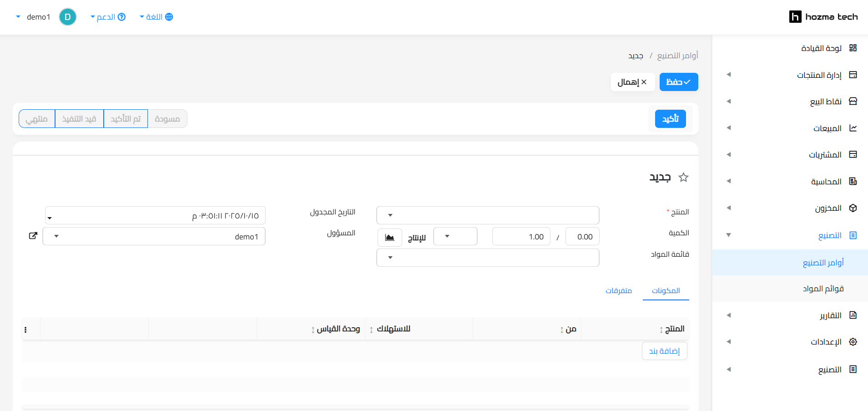The width and height of the screenshot is (868, 411).
Task: Open the inventory box icon in sidebar
Action: 853,208
